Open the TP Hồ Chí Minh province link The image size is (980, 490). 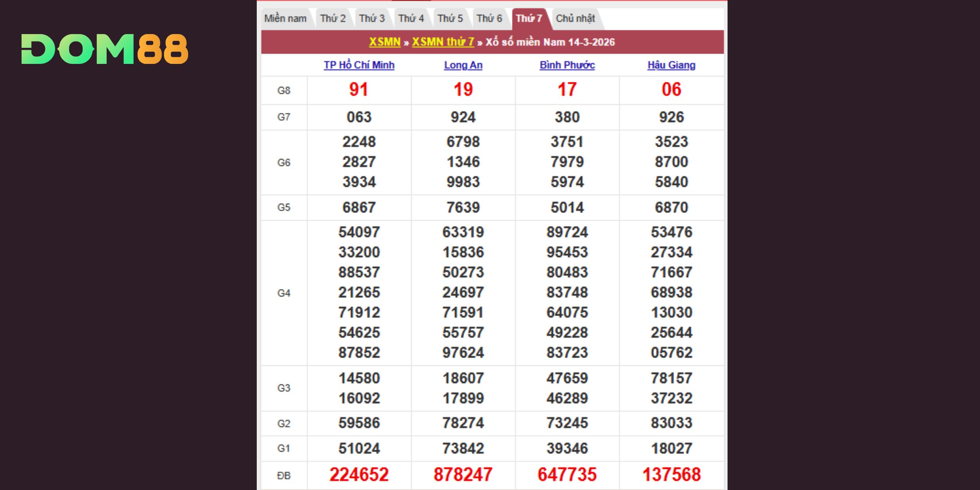[359, 65]
